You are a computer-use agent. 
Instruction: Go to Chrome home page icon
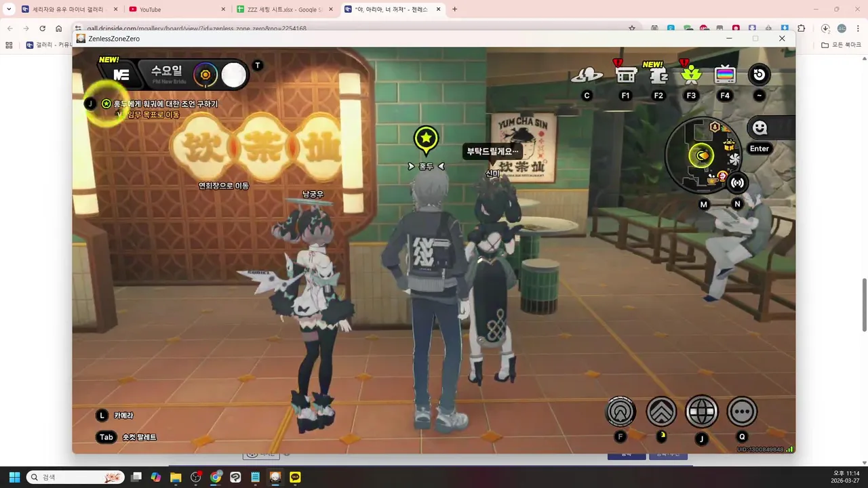click(59, 28)
